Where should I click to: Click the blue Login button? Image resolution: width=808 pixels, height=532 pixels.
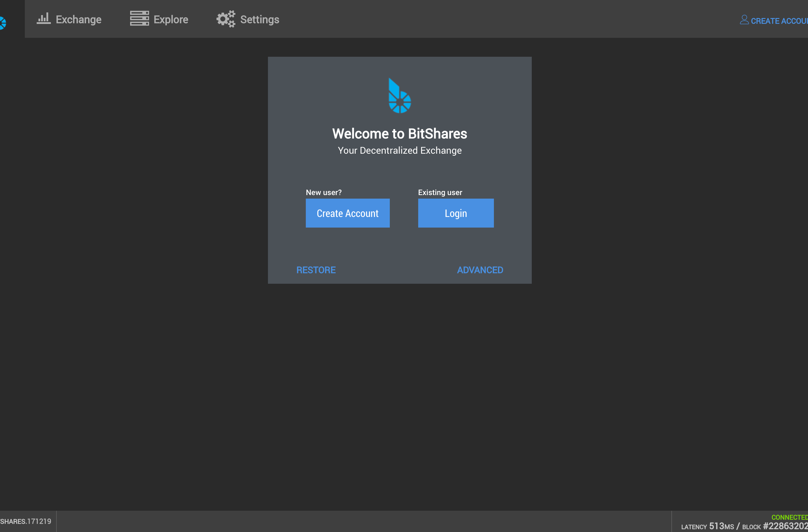click(456, 213)
